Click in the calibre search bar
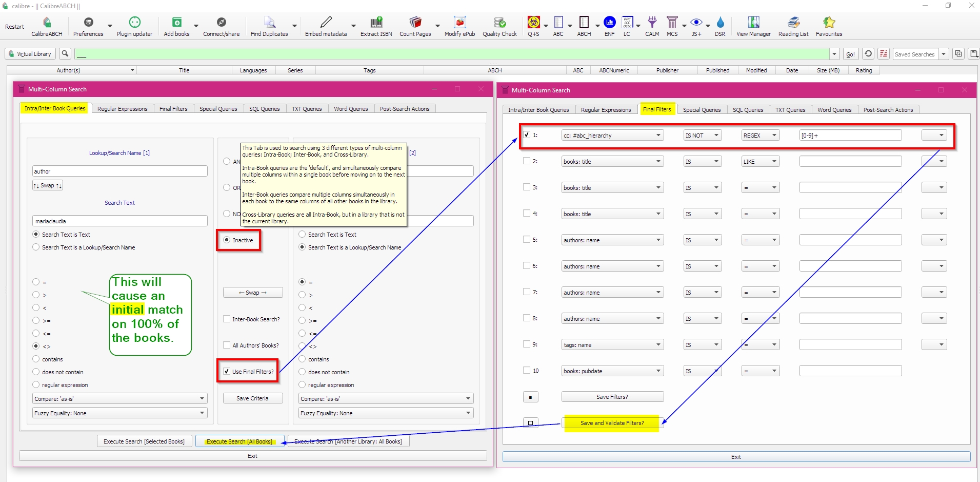This screenshot has width=980, height=482. [x=452, y=54]
